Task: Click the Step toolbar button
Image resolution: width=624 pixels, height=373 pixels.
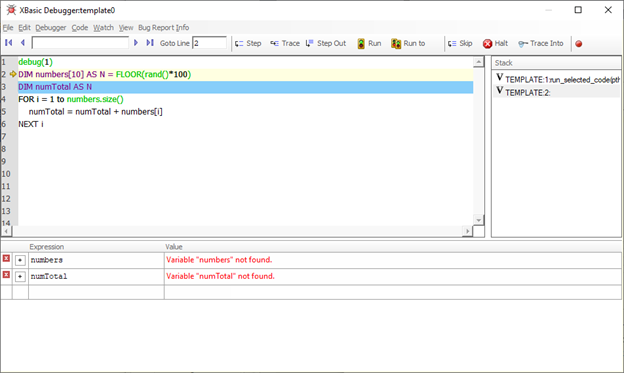Action: click(248, 43)
